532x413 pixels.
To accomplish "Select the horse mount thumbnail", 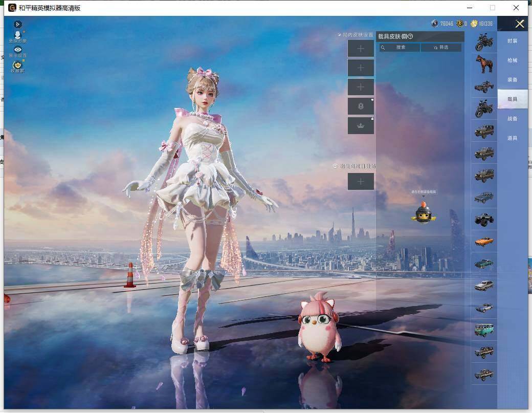I will 484,64.
